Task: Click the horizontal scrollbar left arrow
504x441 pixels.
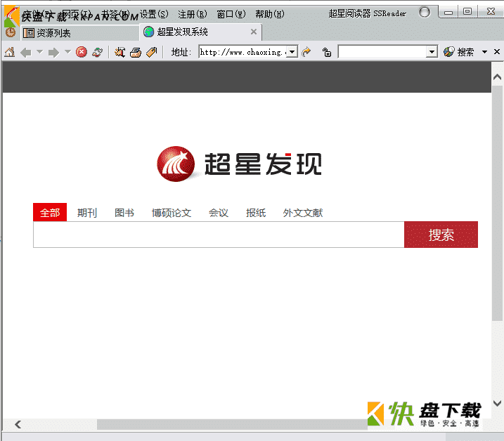Action: pyautogui.click(x=18, y=424)
